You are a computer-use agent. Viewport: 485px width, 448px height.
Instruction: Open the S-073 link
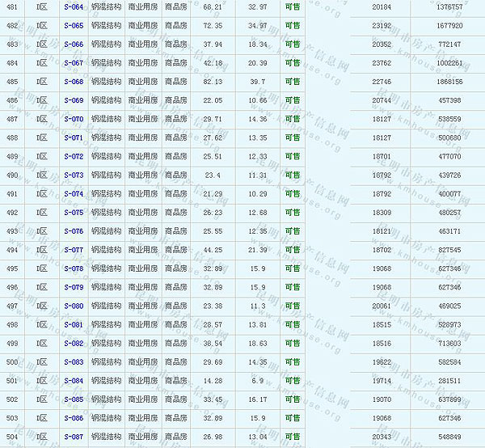[73, 175]
